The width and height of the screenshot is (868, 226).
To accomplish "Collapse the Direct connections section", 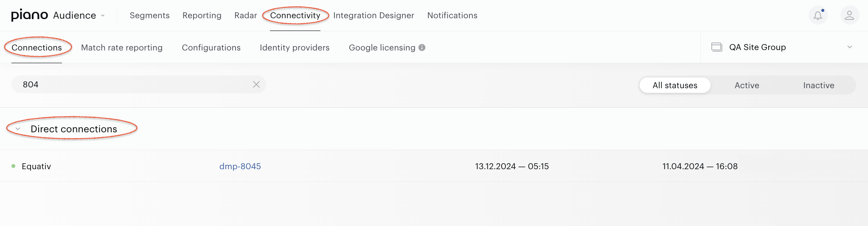I will (x=18, y=129).
